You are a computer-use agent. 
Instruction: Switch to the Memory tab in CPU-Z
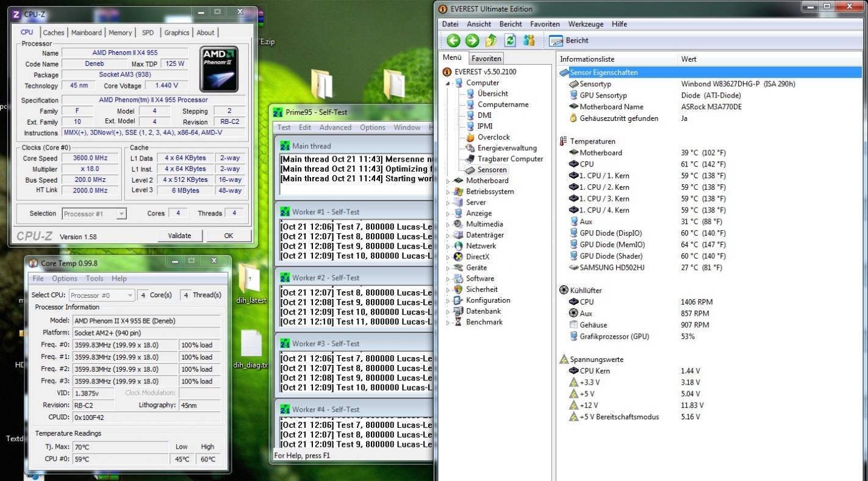tap(120, 33)
